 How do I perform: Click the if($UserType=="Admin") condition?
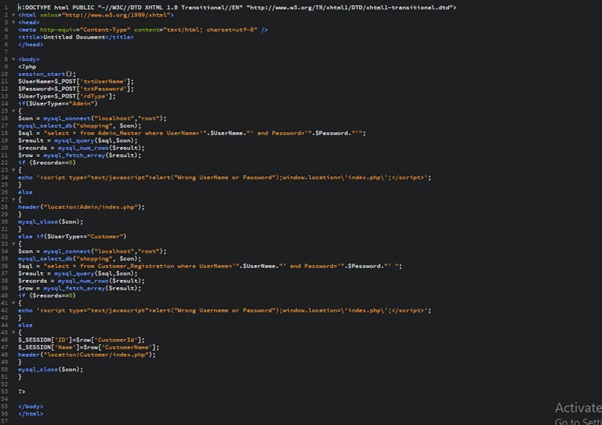[x=58, y=104]
